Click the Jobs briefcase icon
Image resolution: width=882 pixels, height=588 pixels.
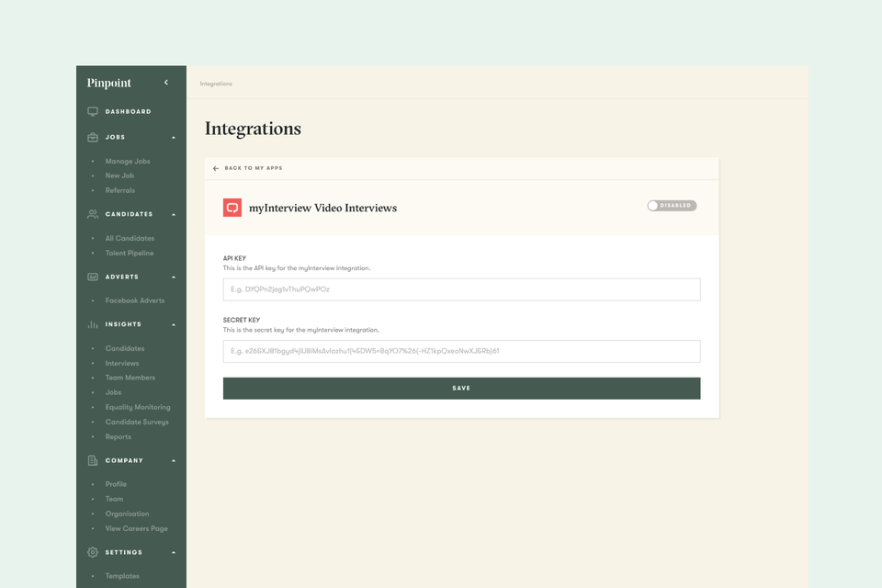93,137
